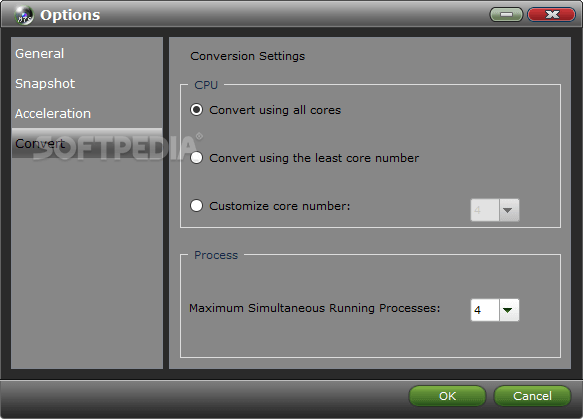Click the "Maximum Simultaneous Running Processes:" label
This screenshot has width=583, height=419.
[x=315, y=308]
